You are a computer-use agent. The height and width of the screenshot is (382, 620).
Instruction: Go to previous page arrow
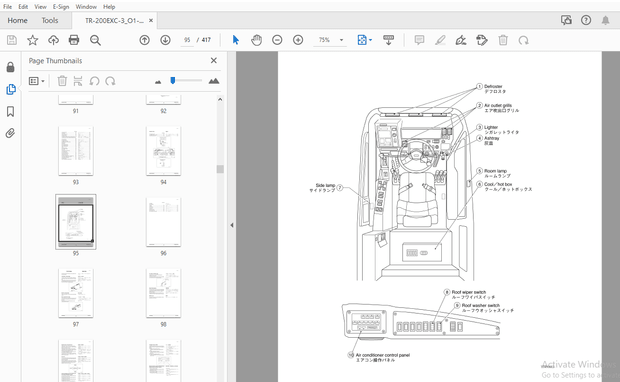pyautogui.click(x=144, y=40)
